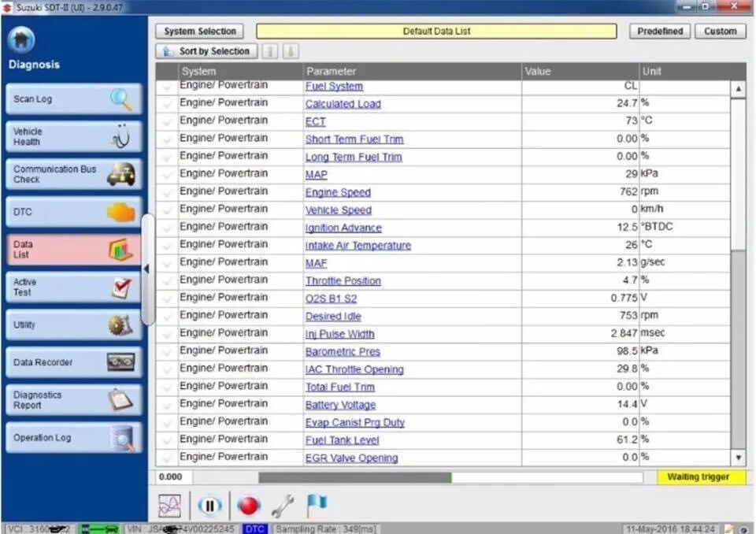The height and width of the screenshot is (534, 756).
Task: Open the Evap Canist Prg Duty link
Action: pos(355,423)
